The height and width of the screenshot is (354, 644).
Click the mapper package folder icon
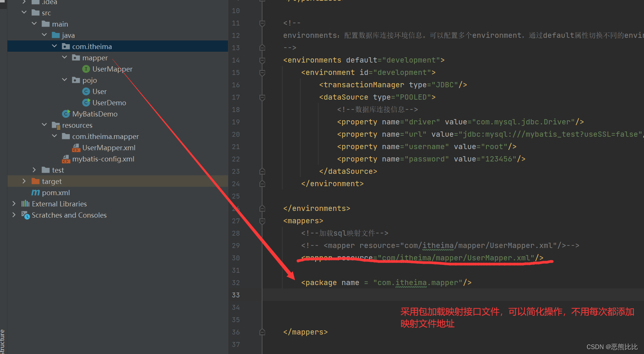coord(76,58)
